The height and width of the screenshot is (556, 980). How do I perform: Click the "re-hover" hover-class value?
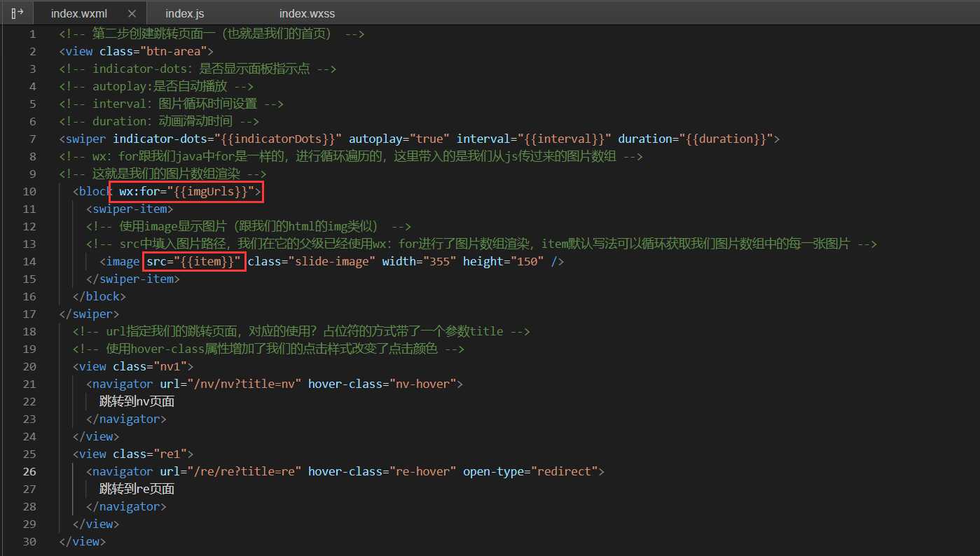(x=421, y=471)
